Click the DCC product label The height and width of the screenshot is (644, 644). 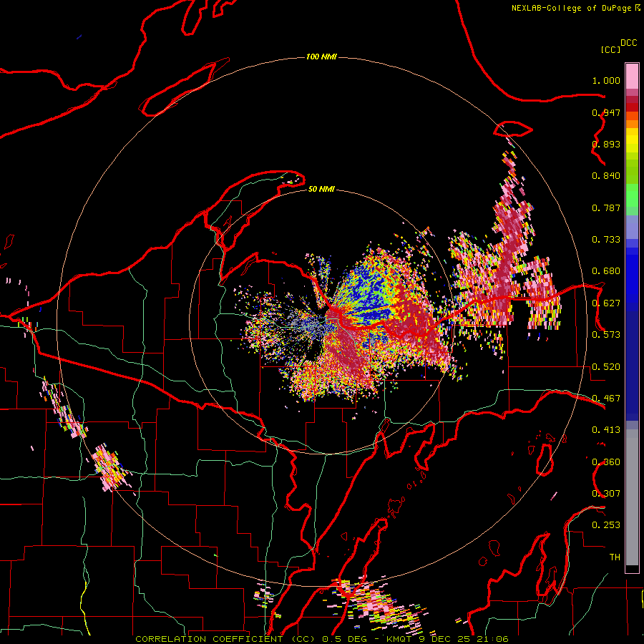point(628,43)
